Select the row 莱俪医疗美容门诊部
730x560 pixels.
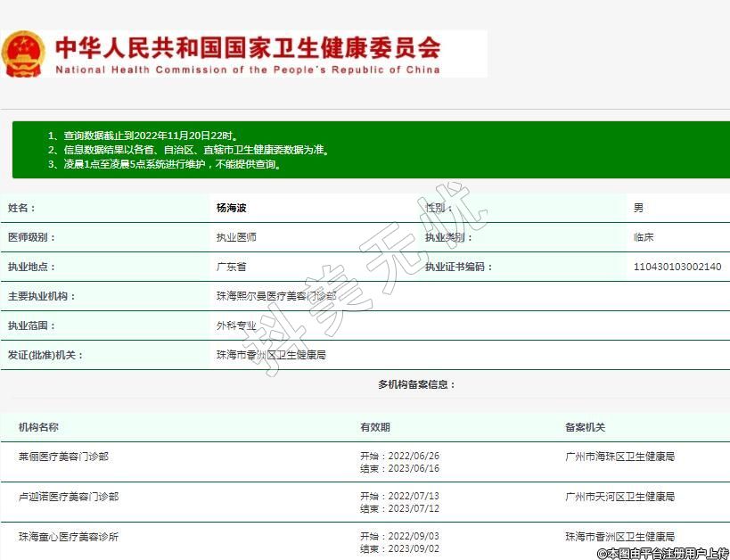tap(365, 462)
